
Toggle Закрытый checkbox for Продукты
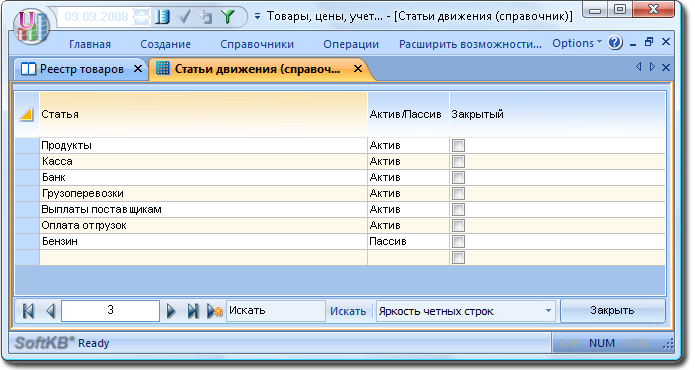pyautogui.click(x=458, y=145)
